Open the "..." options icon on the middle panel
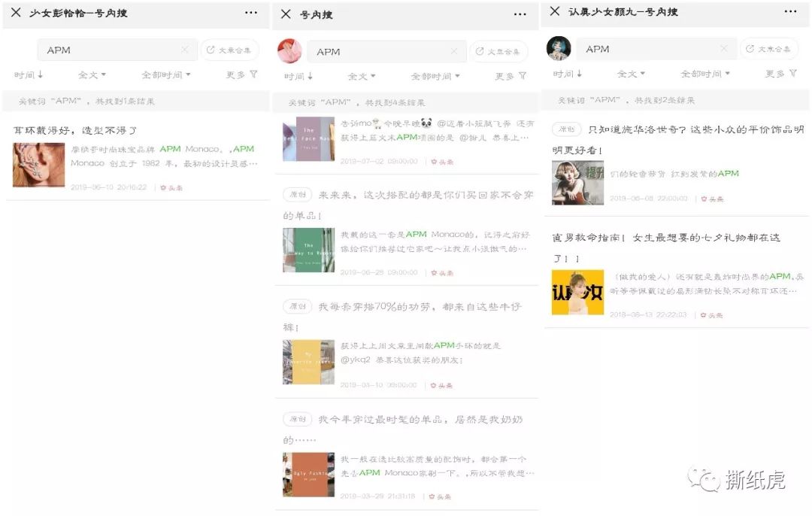Viewport: 812px width, 516px height. pos(520,14)
